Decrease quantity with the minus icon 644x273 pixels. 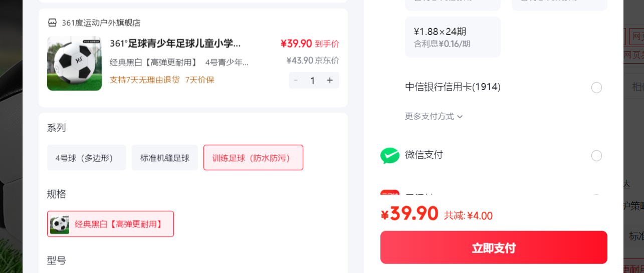pos(296,80)
